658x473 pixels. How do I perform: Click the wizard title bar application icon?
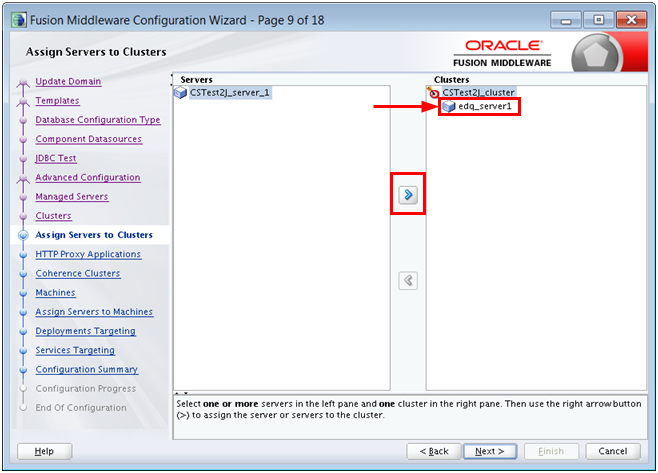(x=19, y=20)
